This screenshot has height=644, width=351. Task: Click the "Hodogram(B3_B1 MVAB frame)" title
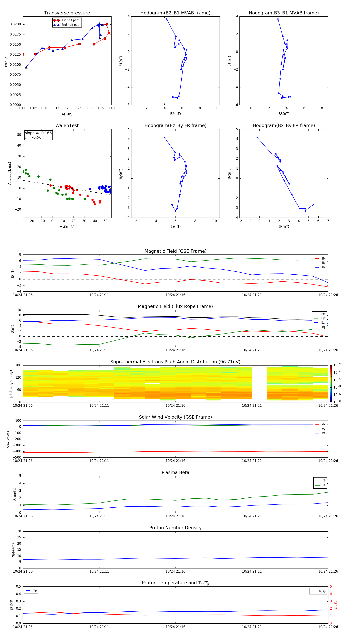[x=284, y=13]
